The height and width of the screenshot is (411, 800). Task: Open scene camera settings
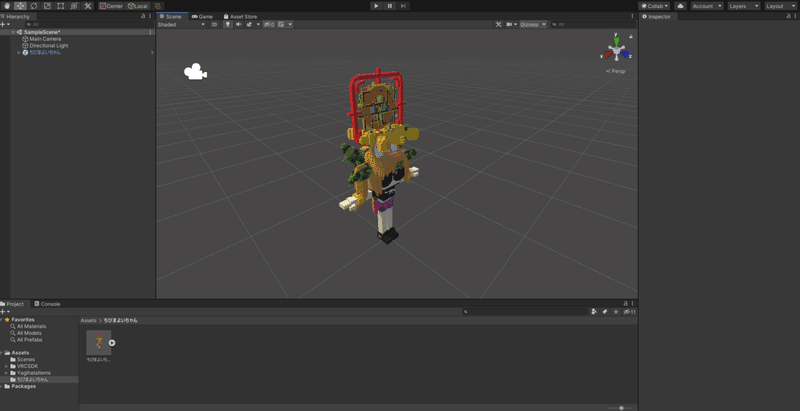511,24
